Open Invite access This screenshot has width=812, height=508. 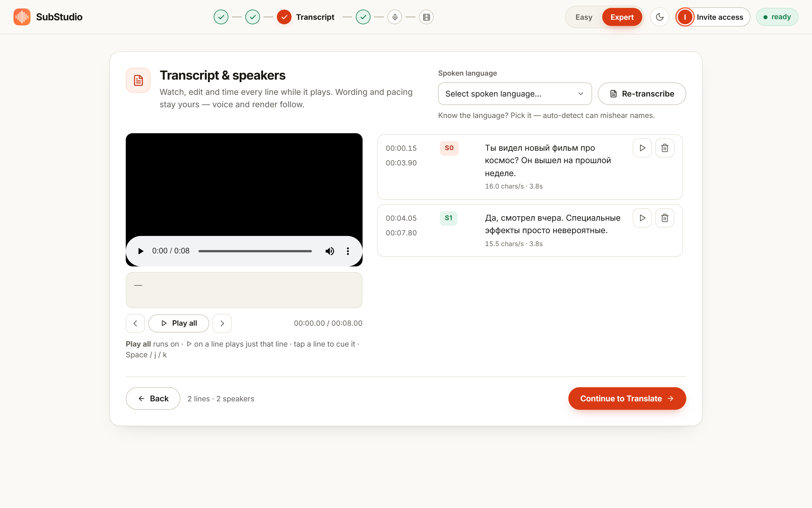coord(713,17)
